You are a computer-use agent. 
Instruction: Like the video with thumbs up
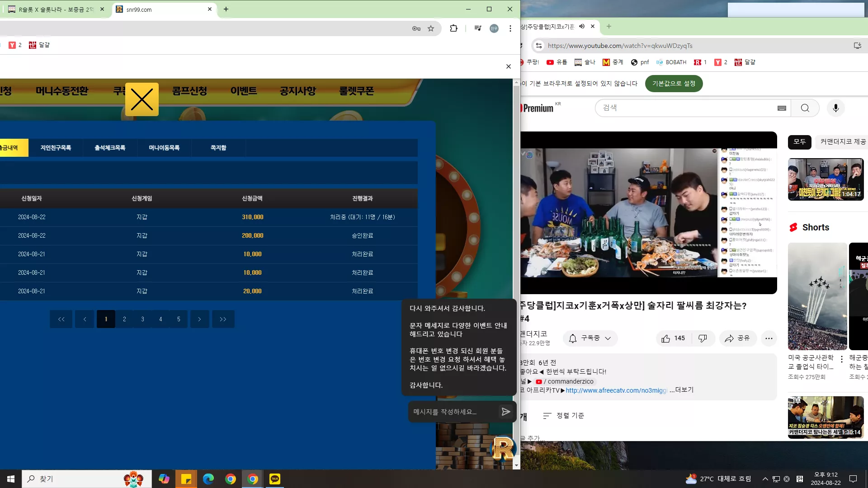click(673, 338)
